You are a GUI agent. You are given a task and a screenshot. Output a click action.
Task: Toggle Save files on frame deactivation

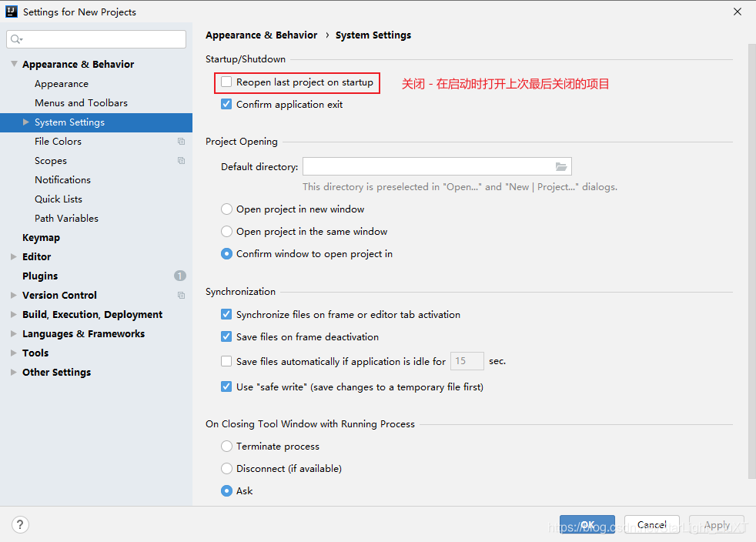coord(226,336)
